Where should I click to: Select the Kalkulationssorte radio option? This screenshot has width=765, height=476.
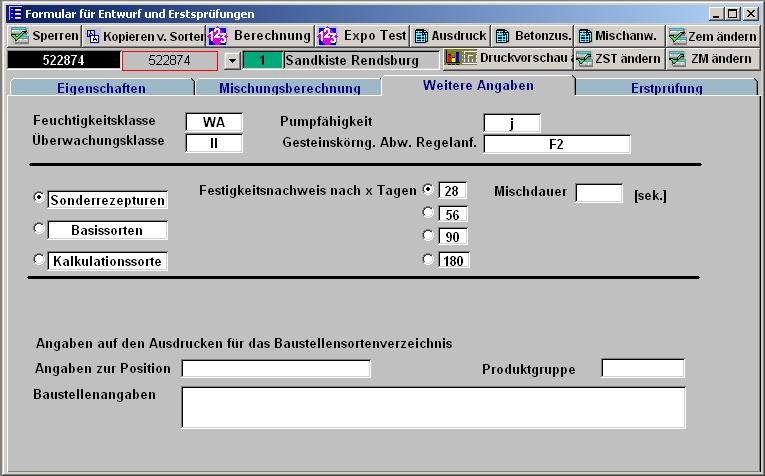pyautogui.click(x=40, y=260)
